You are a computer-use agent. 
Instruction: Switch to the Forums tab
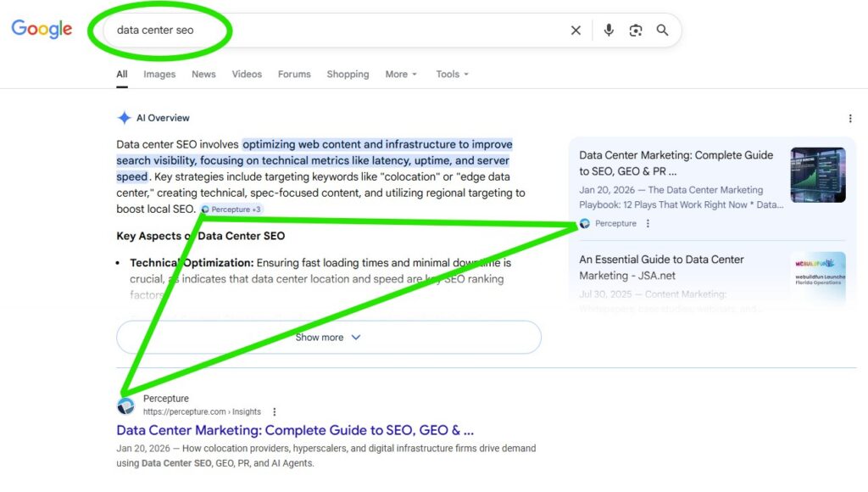coord(294,75)
